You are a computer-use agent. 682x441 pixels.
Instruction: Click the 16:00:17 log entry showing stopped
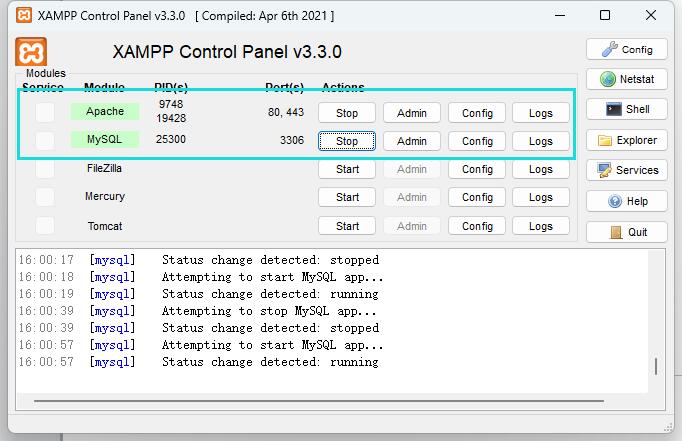[x=199, y=260]
